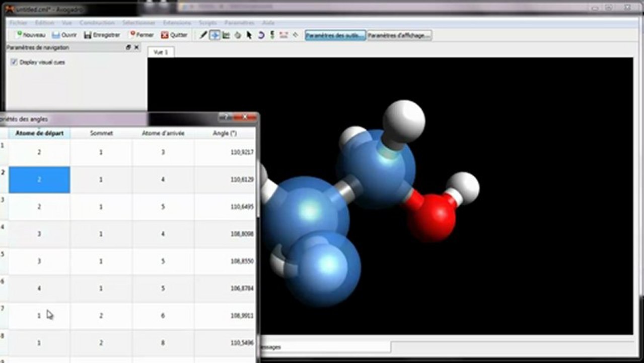This screenshot has width=644, height=363.
Task: Select the Auto Rotate tool
Action: pos(261,35)
